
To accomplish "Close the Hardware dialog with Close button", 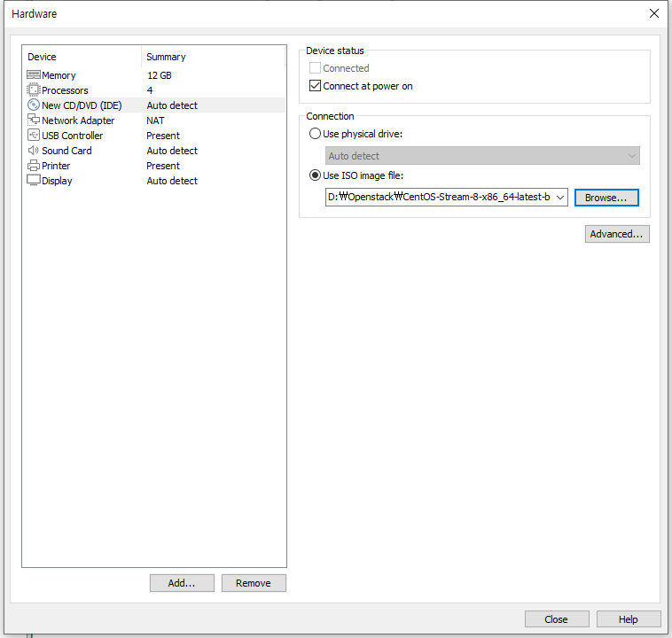I will (x=557, y=619).
